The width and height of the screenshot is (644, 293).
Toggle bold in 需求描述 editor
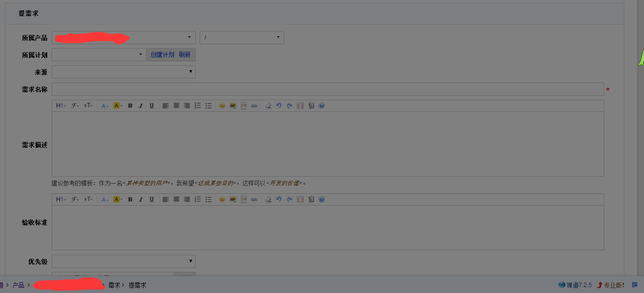click(x=130, y=106)
